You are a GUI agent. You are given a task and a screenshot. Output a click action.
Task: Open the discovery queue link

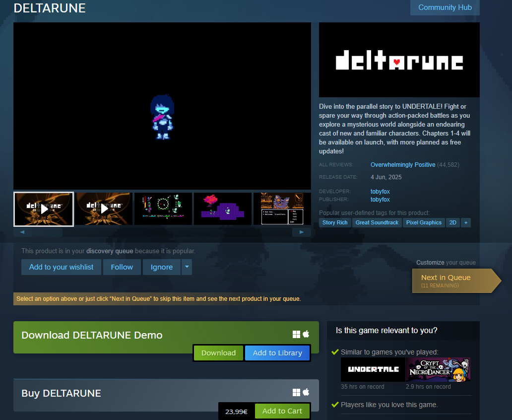(109, 251)
